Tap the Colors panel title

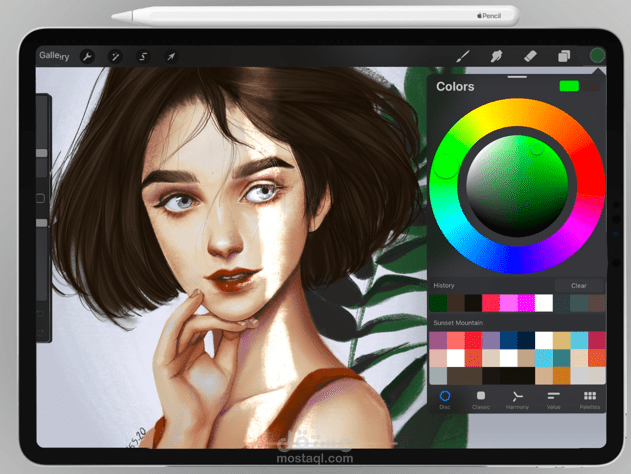click(455, 87)
